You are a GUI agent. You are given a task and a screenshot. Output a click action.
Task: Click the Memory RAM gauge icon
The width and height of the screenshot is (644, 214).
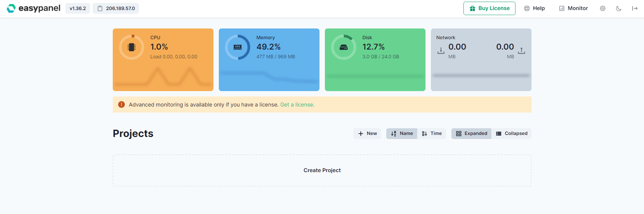coord(238,47)
